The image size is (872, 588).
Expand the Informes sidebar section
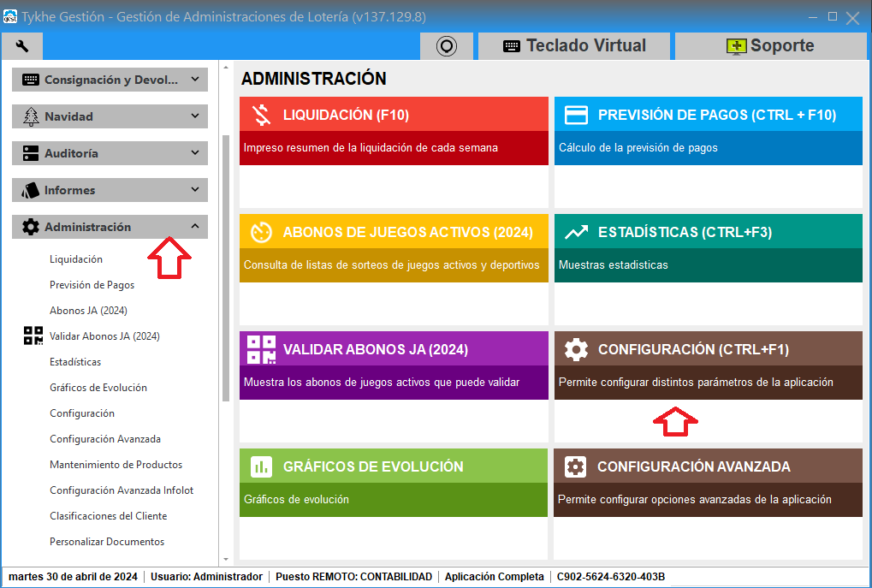110,190
